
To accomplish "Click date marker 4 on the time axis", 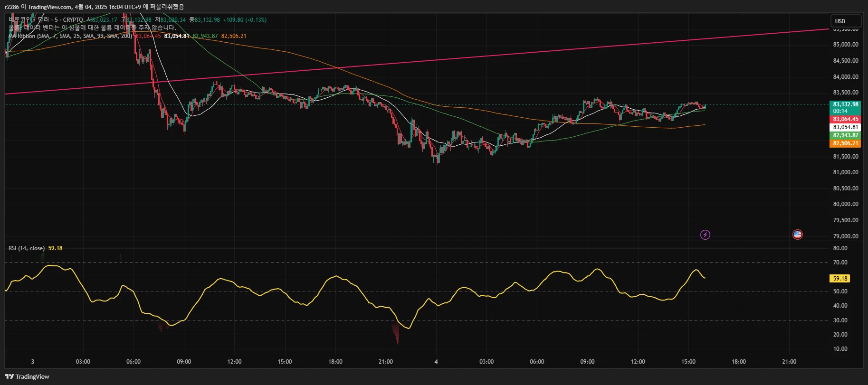I will 436,362.
